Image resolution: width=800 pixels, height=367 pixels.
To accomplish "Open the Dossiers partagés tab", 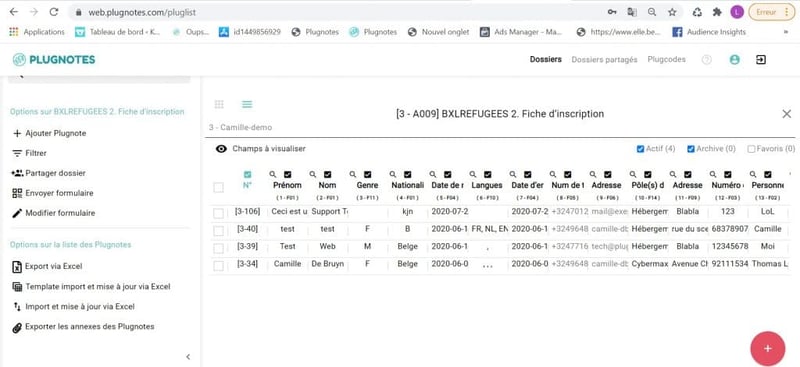I will coord(604,60).
